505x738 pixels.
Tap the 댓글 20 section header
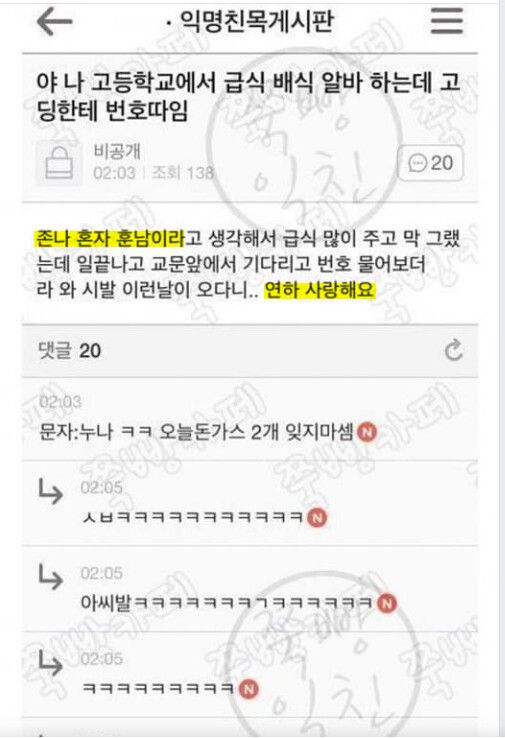coord(69,351)
